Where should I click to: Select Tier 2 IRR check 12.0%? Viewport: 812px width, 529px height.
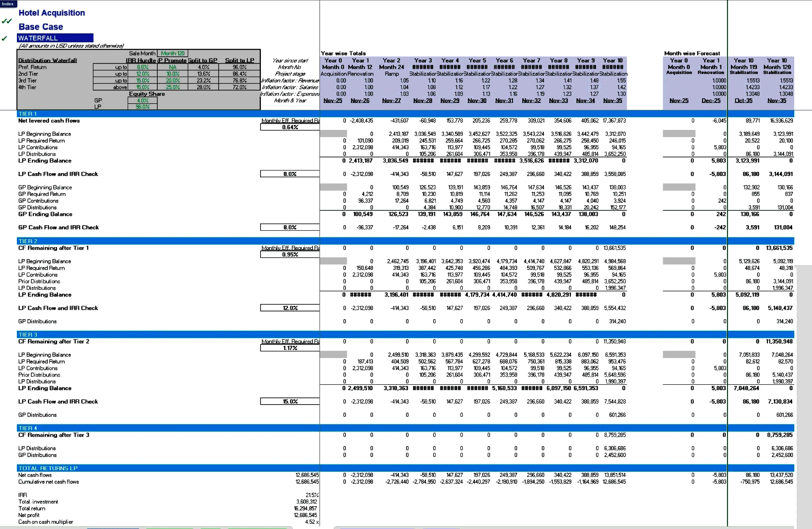click(x=290, y=308)
